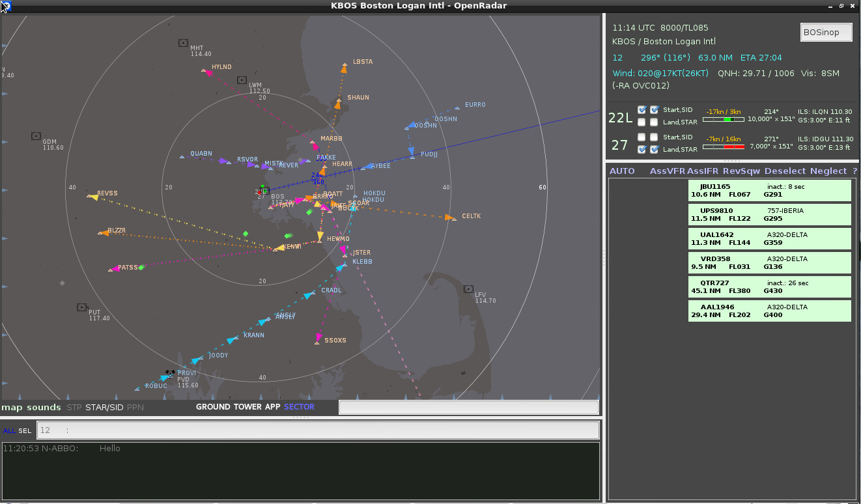
Task: Click the magenta arrow at HYLND fix
Action: tap(208, 72)
